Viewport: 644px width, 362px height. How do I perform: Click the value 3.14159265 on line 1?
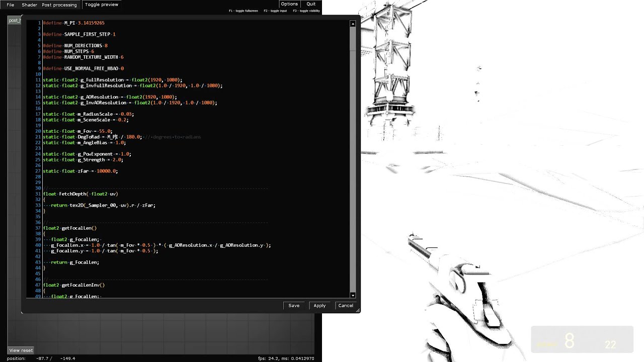pos(91,23)
